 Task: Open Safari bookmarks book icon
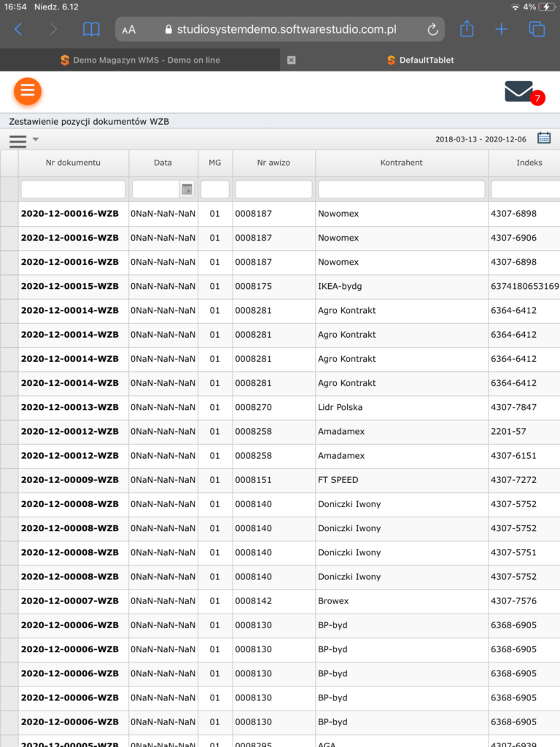(91, 29)
